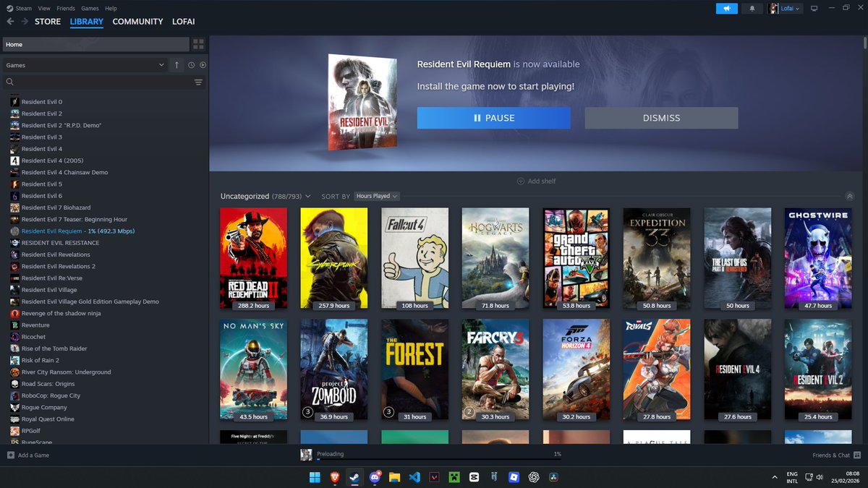
Task: Switch to Big Picture mode monitor icon
Action: (x=814, y=9)
